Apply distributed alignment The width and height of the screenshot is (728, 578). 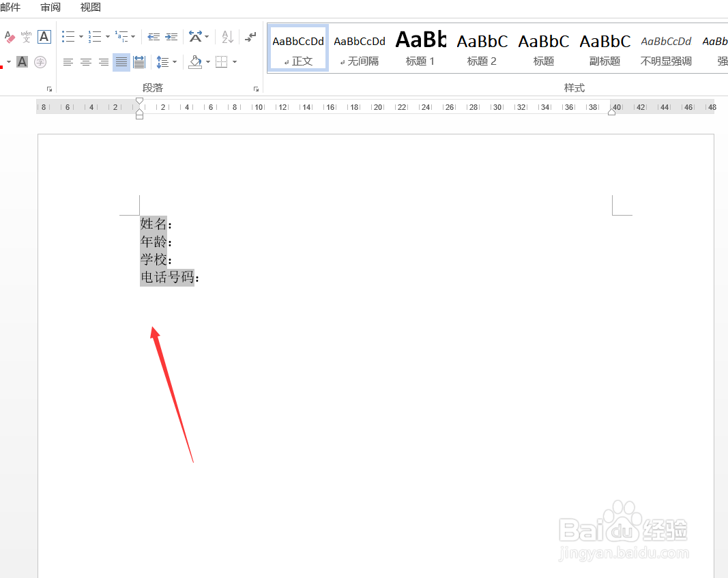coord(139,61)
